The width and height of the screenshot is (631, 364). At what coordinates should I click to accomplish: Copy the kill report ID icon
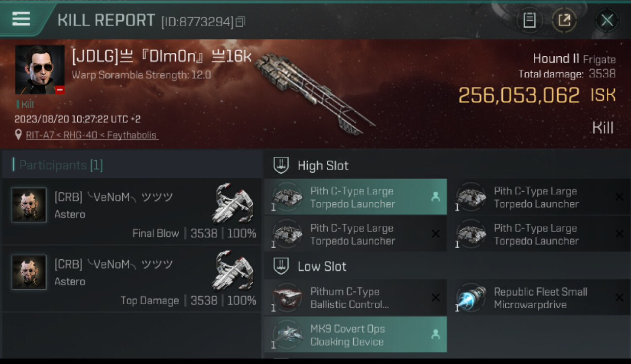(240, 21)
